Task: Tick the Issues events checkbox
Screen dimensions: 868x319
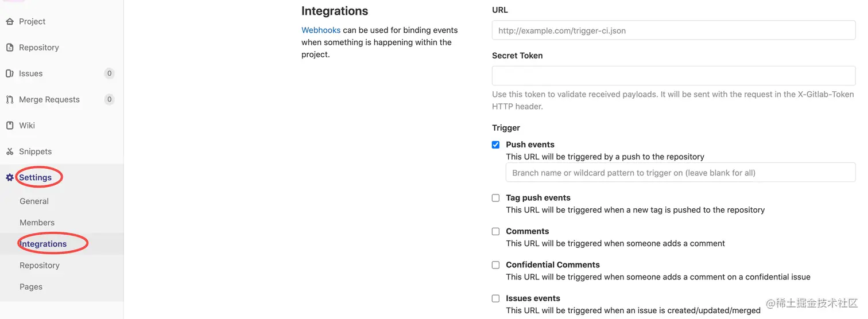Action: click(x=495, y=298)
